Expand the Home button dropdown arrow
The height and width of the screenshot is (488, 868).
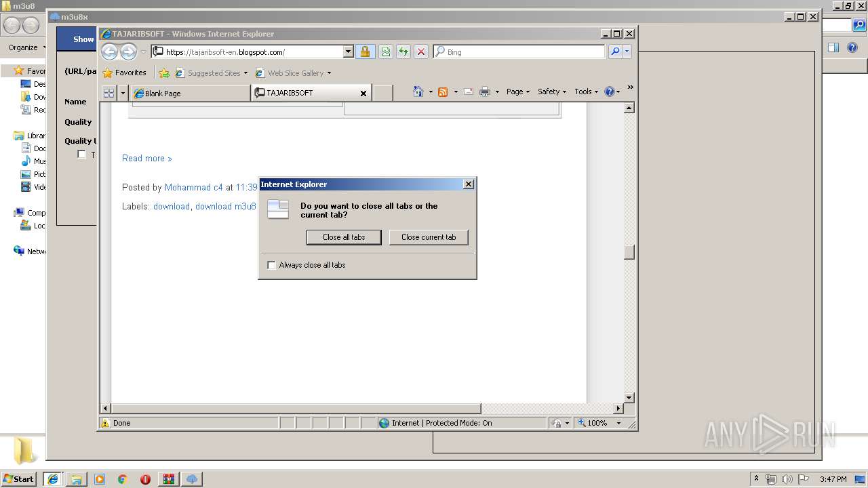431,91
